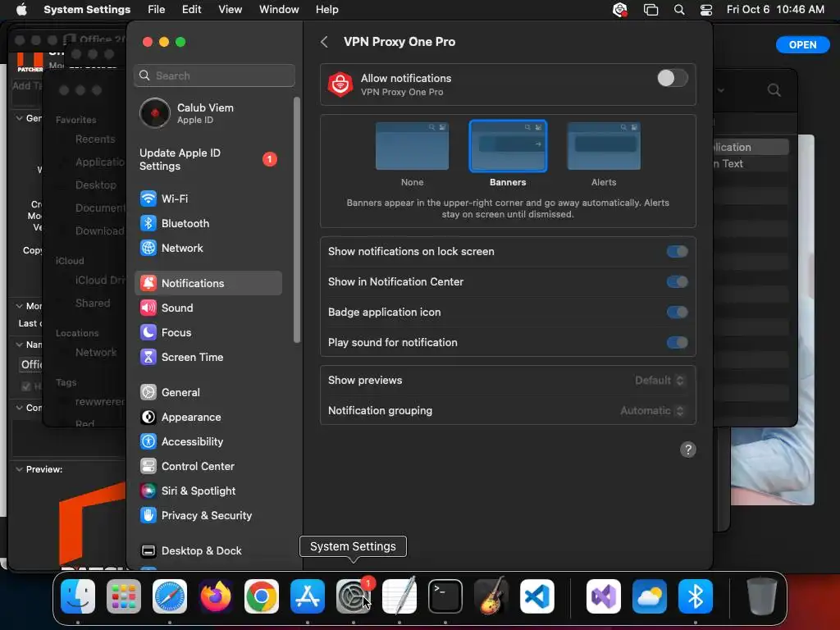Open the View menu
Image resolution: width=840 pixels, height=630 pixels.
230,10
